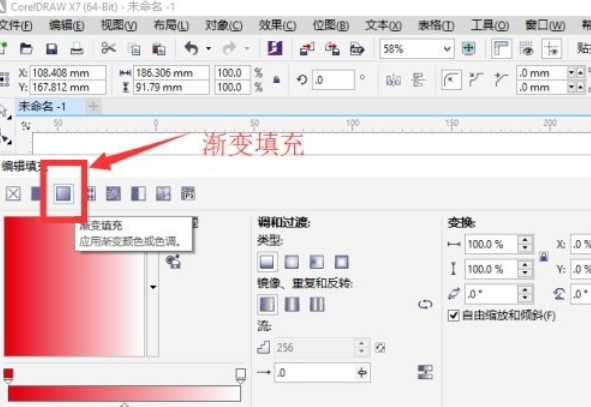
Task: Add a new document with plus tab
Action: (93, 106)
